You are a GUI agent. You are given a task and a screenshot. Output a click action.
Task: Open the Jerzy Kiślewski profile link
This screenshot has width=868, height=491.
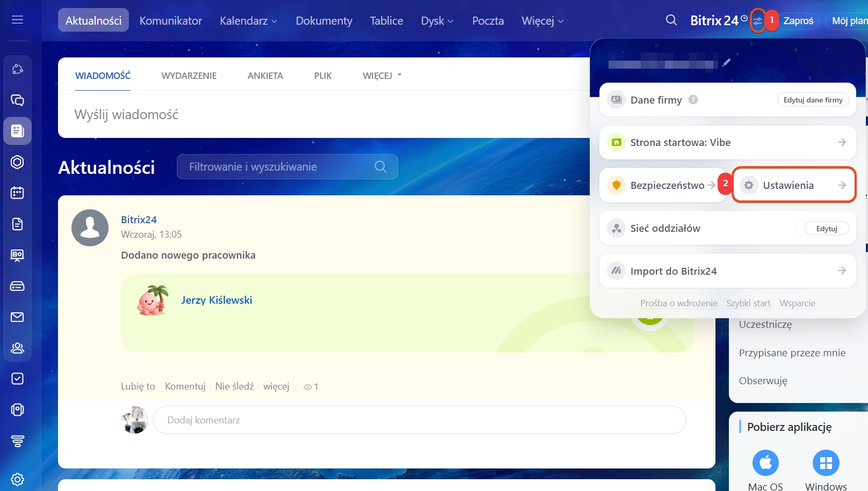point(216,300)
